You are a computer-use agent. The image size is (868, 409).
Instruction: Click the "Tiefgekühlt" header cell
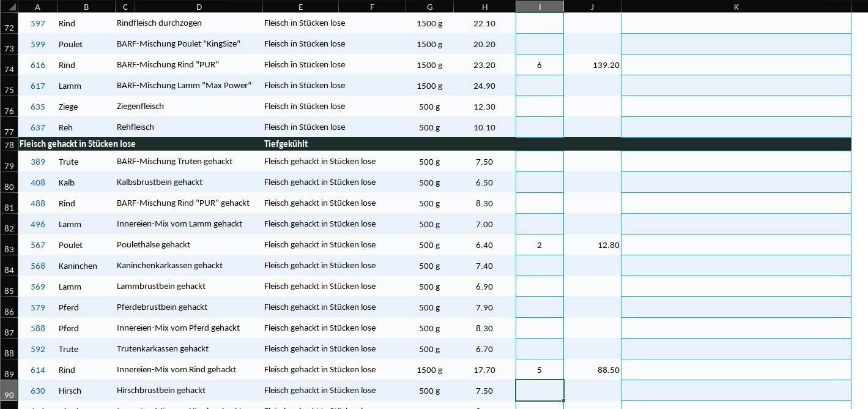pyautogui.click(x=286, y=144)
